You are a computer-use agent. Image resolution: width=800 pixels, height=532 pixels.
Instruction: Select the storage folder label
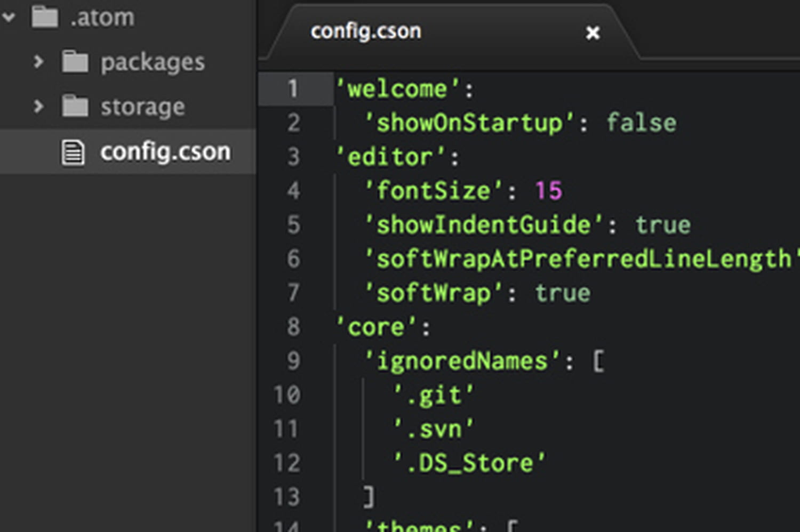[x=143, y=107]
